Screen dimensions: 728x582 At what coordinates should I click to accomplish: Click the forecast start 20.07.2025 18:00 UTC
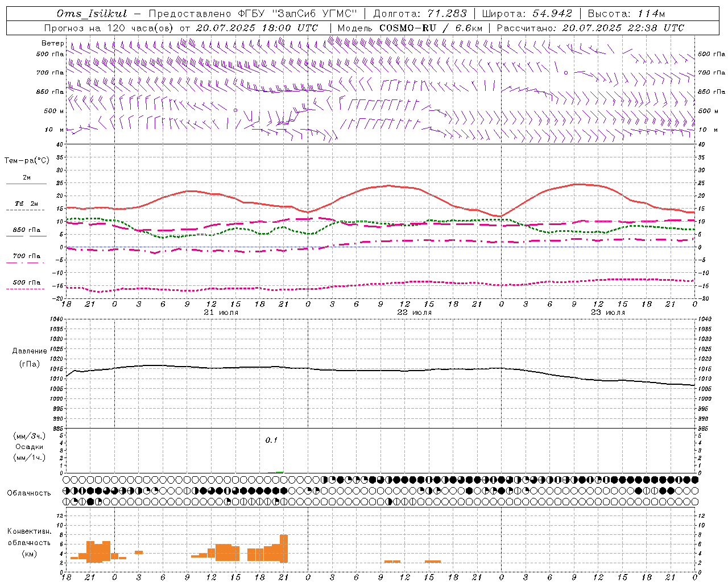[257, 28]
